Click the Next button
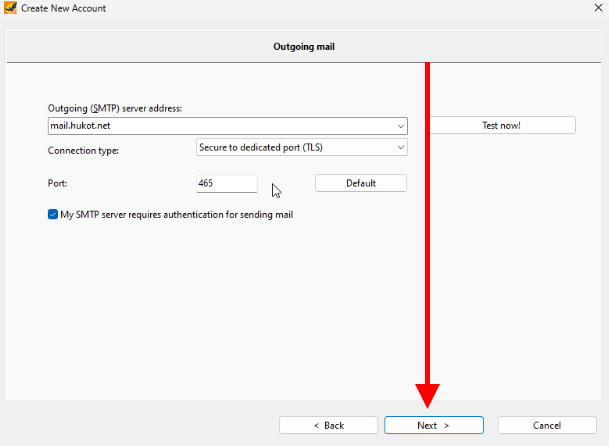609x446 pixels. click(433, 425)
